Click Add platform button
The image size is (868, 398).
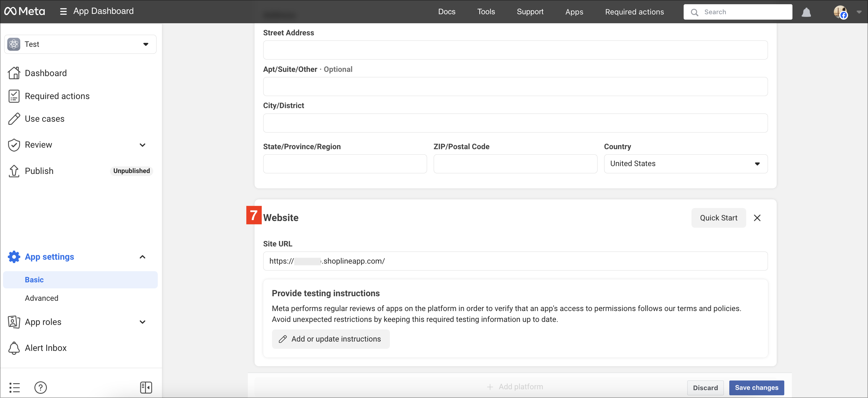[x=515, y=387]
